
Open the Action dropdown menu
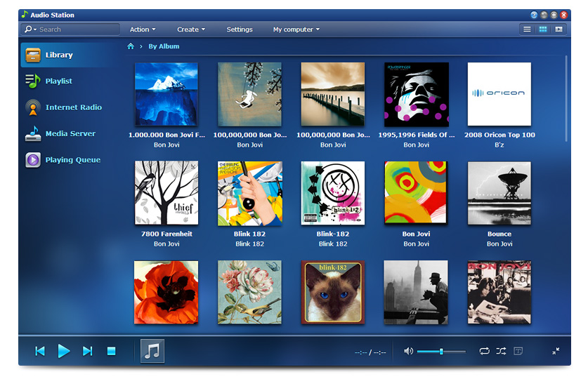[143, 29]
